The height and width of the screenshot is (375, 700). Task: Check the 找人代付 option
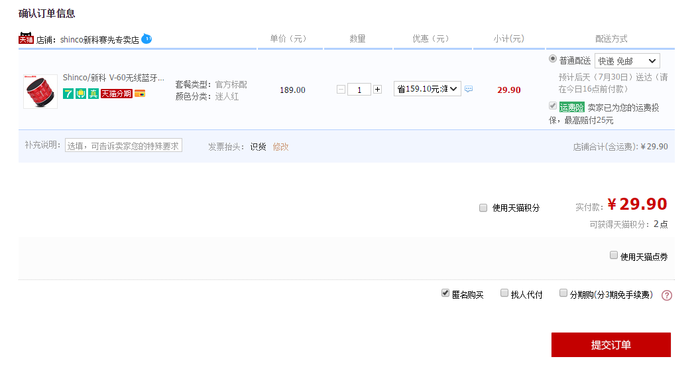[x=504, y=293]
